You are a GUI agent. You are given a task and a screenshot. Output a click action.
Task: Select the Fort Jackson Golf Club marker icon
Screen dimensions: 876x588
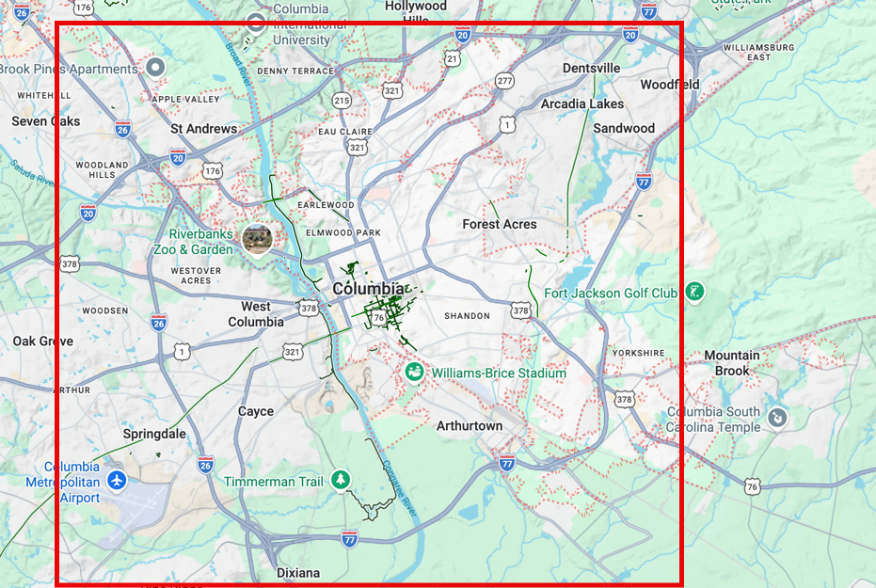click(x=693, y=293)
